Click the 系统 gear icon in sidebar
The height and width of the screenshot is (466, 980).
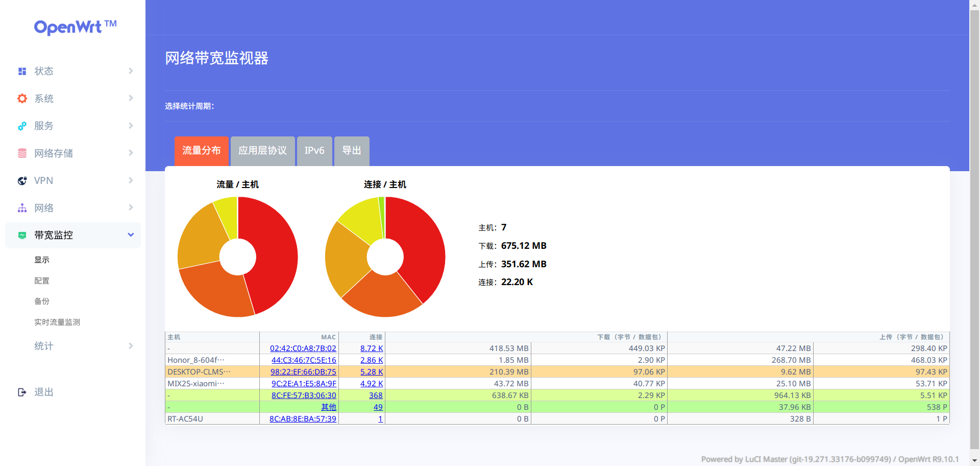[22, 98]
